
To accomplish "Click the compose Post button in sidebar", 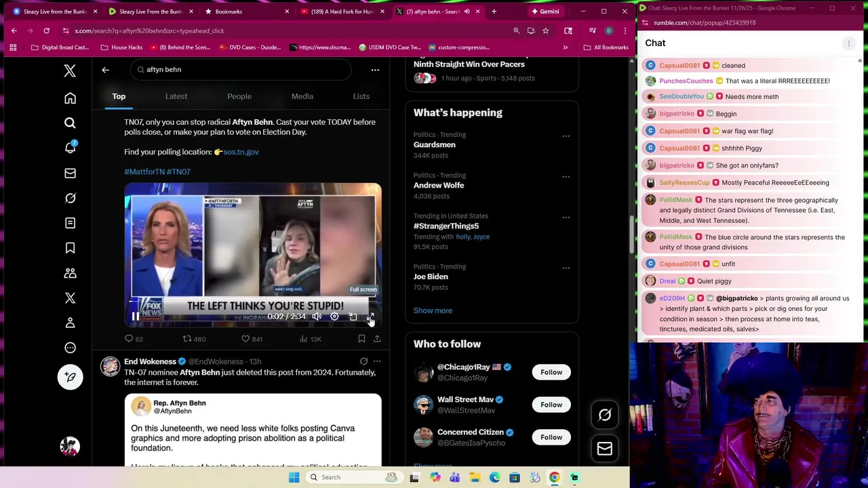I will 70,377.
